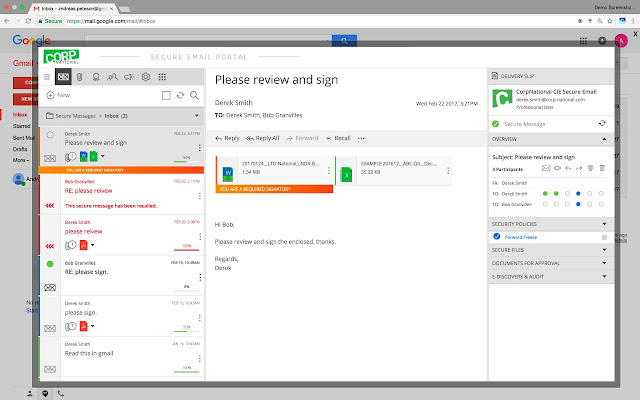Click the envelope column icon in participants overview

coord(546,168)
